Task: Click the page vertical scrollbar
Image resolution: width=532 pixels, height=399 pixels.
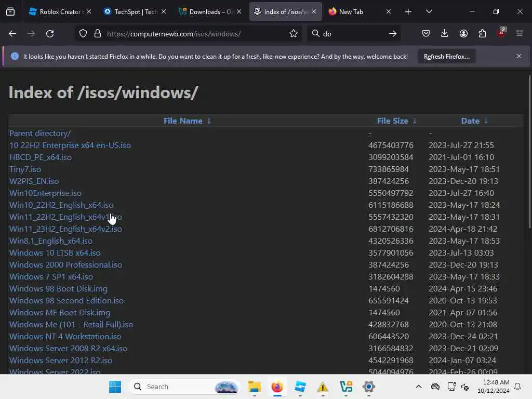Action: (x=529, y=152)
